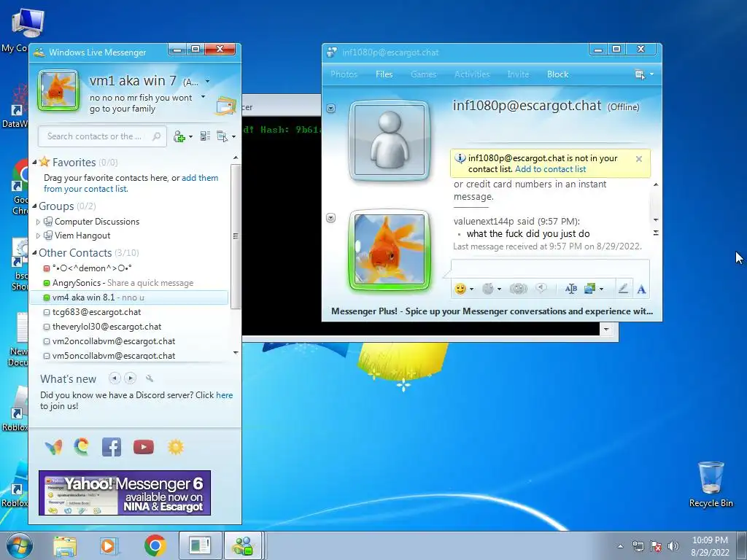Viewport: 747px width, 560px height.
Task: Click the Windows Start button
Action: coord(20,545)
